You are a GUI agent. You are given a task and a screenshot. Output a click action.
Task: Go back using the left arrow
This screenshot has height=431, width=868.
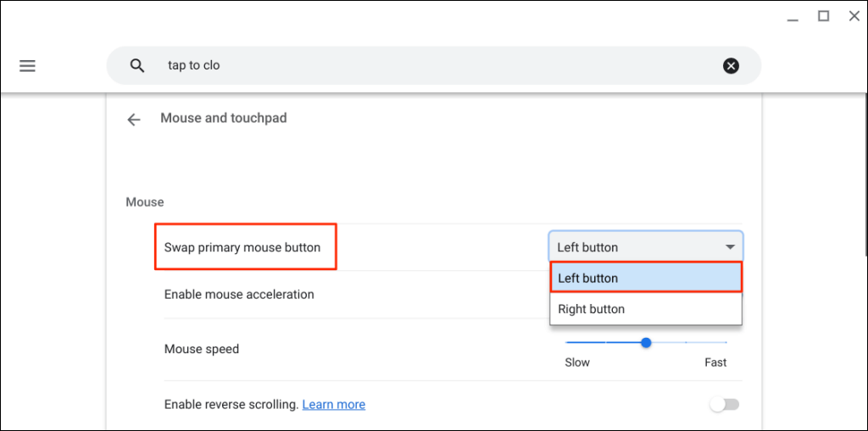tap(133, 119)
